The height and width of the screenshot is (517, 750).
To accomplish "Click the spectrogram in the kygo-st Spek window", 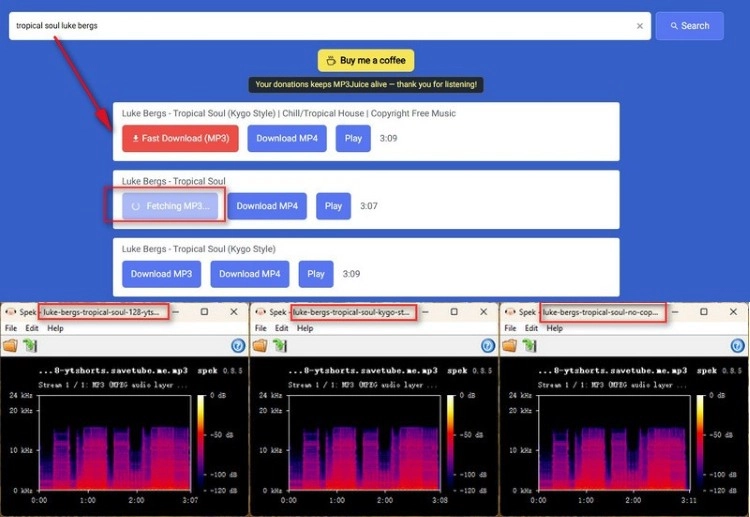I will pos(364,443).
